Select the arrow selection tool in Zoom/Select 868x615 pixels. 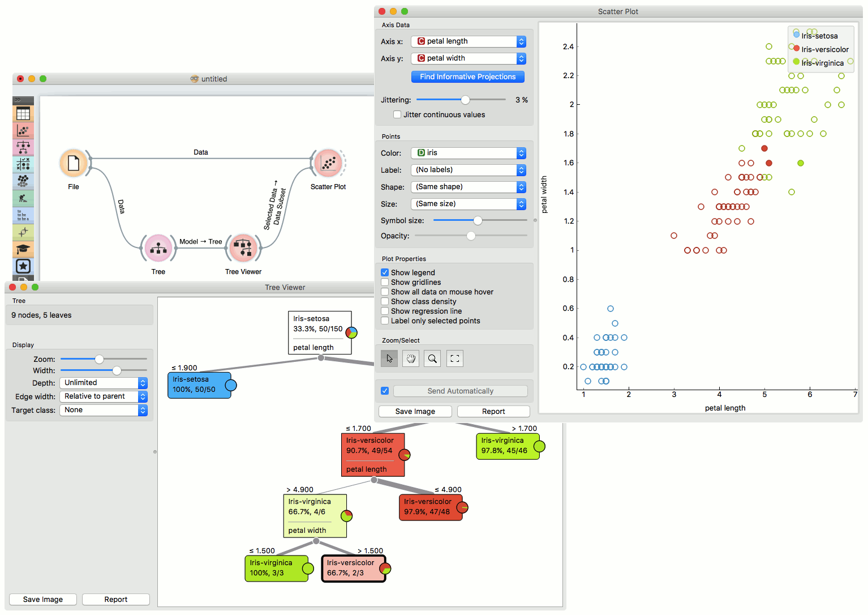pyautogui.click(x=389, y=358)
